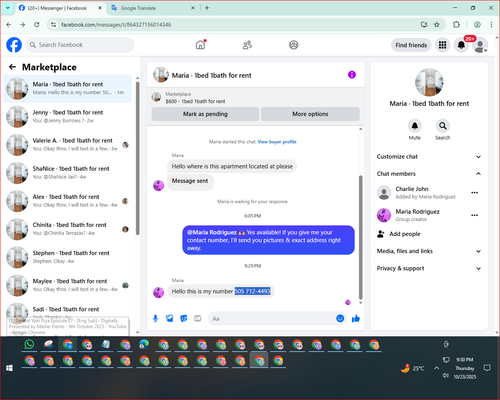Open the ShaNice 1bed 1bath conversation
Screen dimensions: 500x400
(x=67, y=173)
